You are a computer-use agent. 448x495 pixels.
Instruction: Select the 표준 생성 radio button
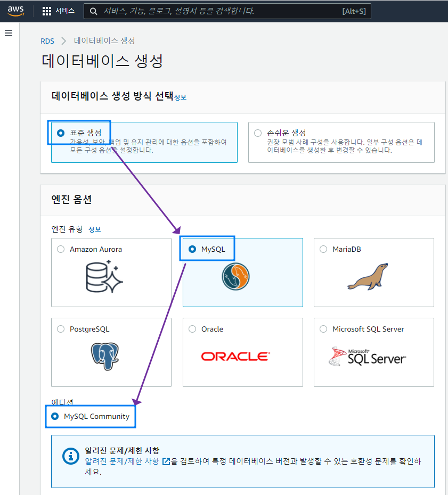(x=61, y=133)
